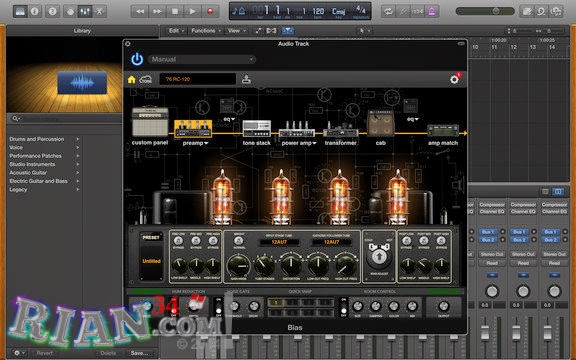This screenshot has width=576, height=360.
Task: Open the ToneCloud cloud icon
Action: 145,79
